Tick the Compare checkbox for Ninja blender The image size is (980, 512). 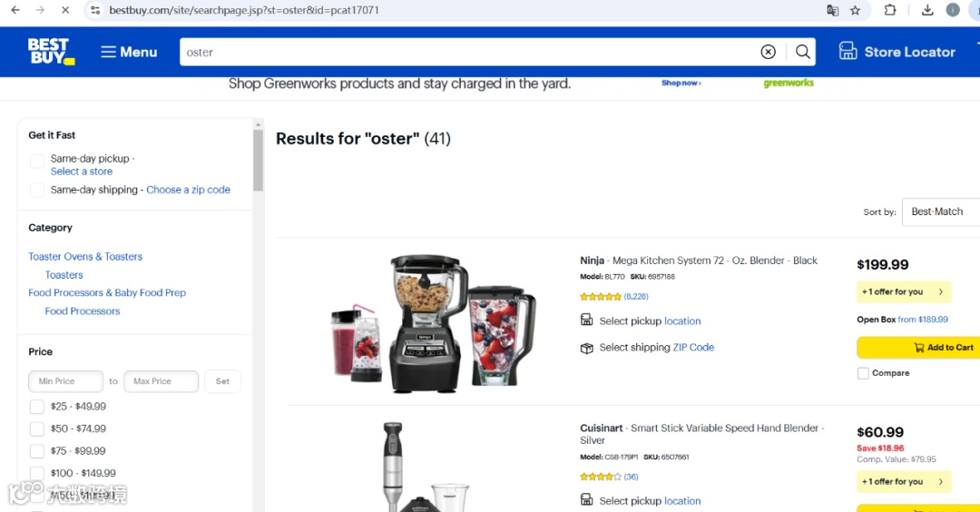pyautogui.click(x=863, y=373)
